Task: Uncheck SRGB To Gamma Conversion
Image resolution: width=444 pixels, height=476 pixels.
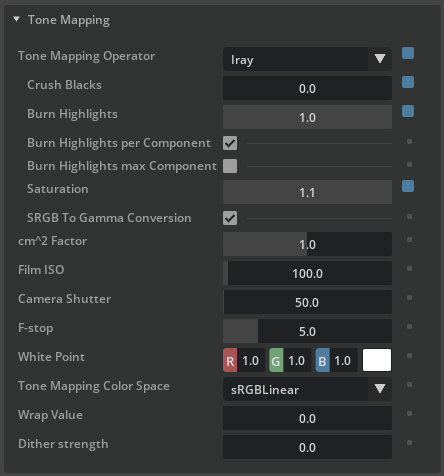Action: coord(230,218)
